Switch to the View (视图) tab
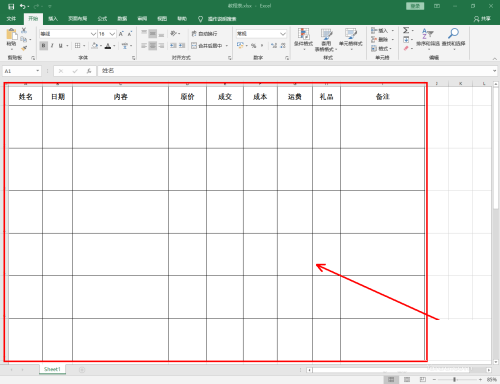Image resolution: width=500 pixels, height=384 pixels. tap(162, 19)
